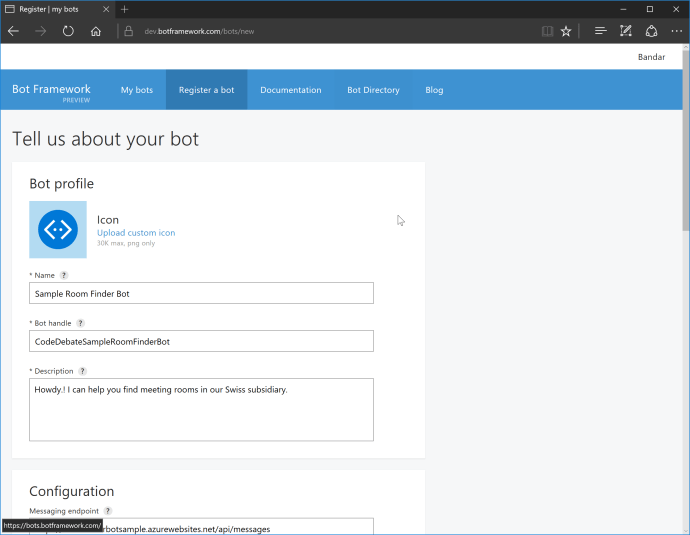
Task: Go to the browser Home page
Action: pyautogui.click(x=96, y=31)
